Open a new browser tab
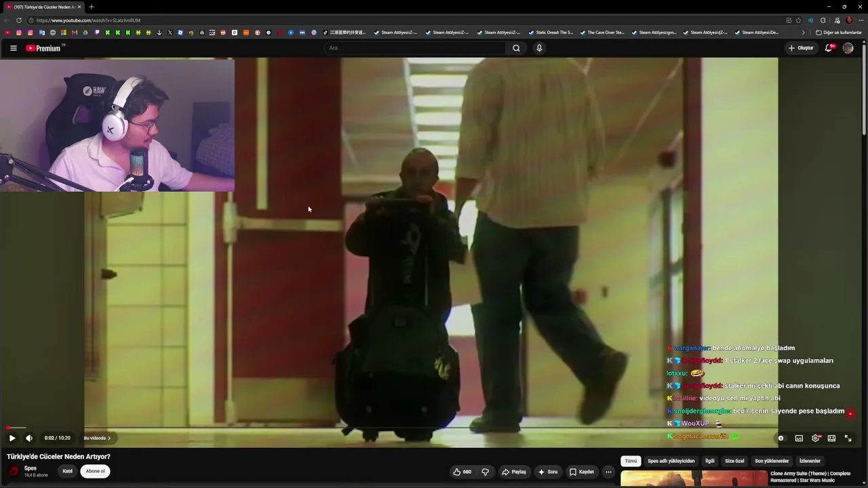Viewport: 868px width, 488px height. click(92, 7)
